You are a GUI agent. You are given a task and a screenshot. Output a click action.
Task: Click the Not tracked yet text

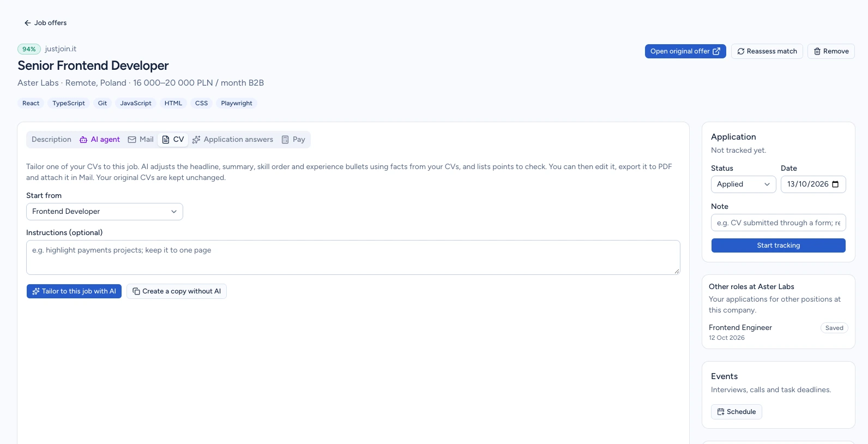point(739,151)
